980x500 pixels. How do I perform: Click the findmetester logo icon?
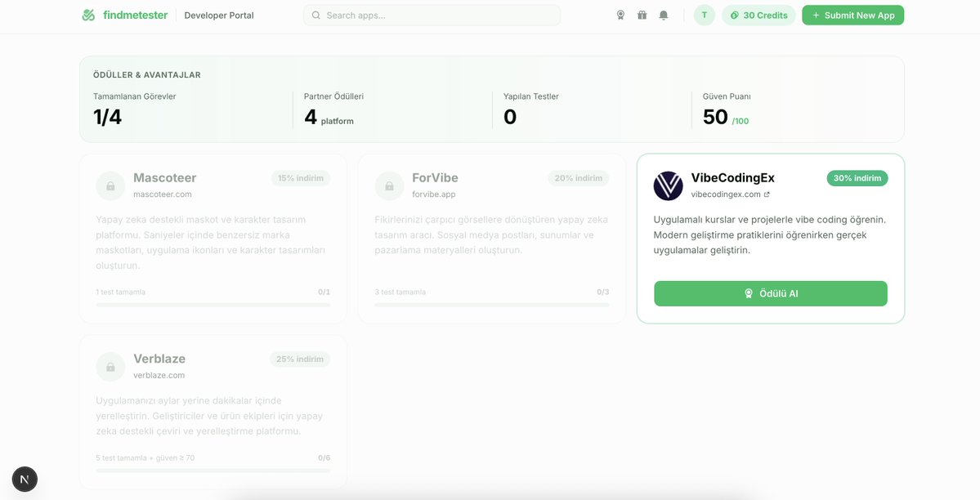(89, 15)
